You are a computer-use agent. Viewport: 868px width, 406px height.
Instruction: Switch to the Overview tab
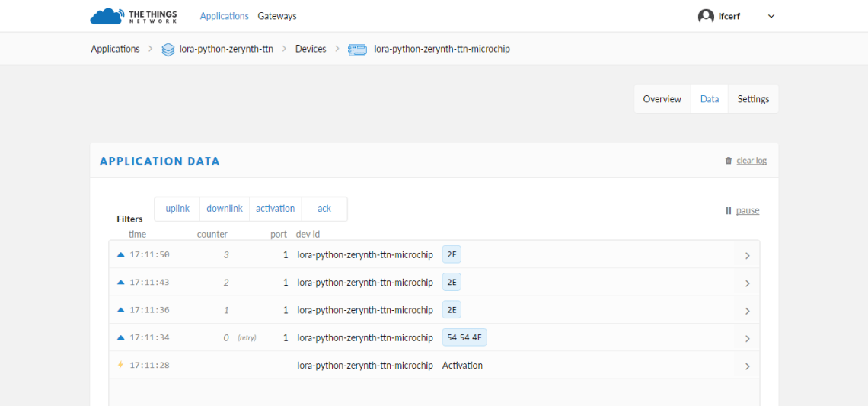pos(662,99)
